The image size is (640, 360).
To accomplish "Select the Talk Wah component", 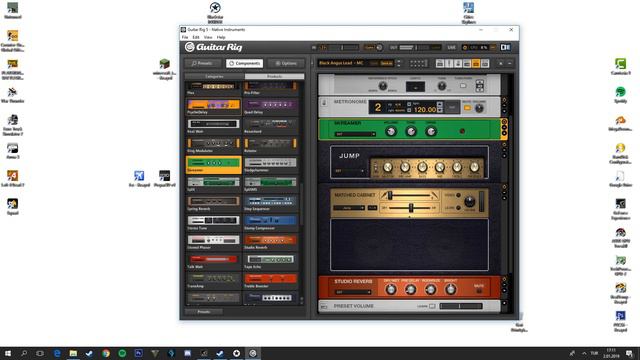I will coord(213,261).
